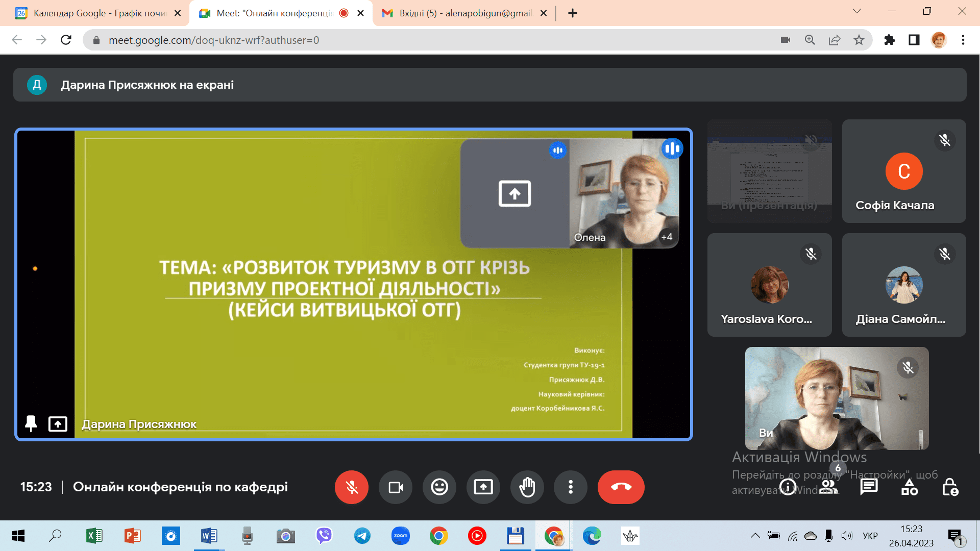Bookmark this page with star icon
This screenshot has height=551, width=980.
tap(859, 40)
